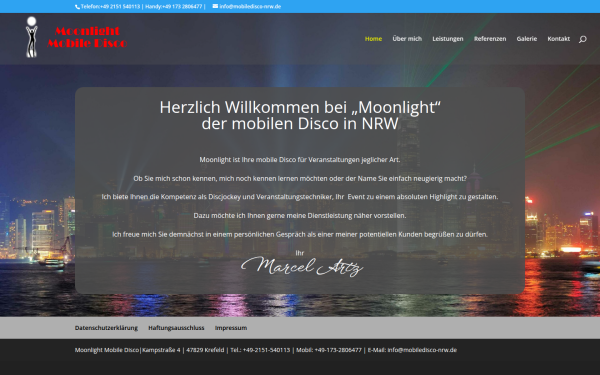
Task: Open the Haftungsausschluss footer link
Action: pyautogui.click(x=176, y=328)
